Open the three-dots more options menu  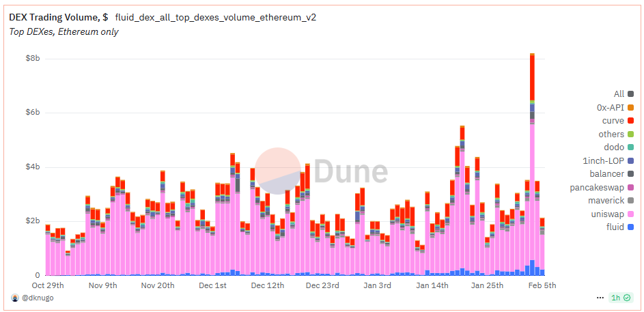point(600,298)
